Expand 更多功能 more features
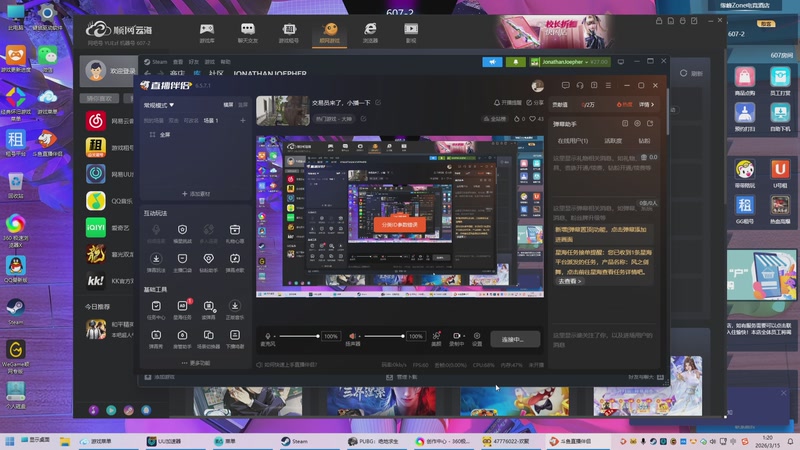Image resolution: width=800 pixels, height=450 pixels. pos(196,363)
